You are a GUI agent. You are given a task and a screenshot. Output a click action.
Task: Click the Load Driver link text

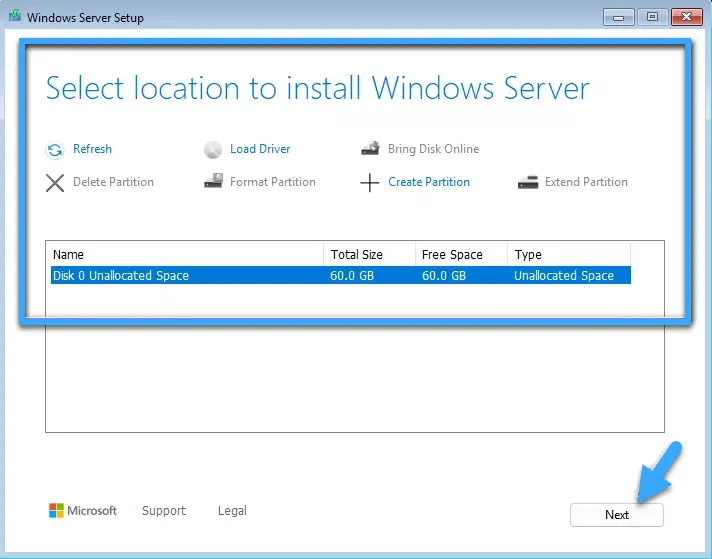[x=260, y=149]
